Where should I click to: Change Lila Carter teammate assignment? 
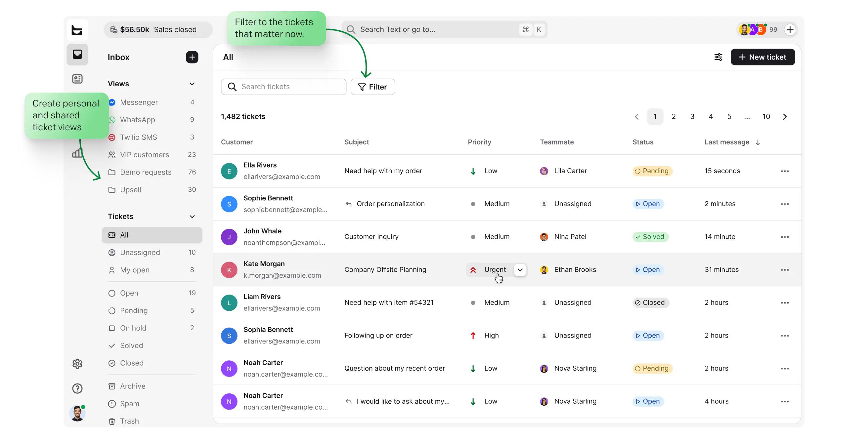[563, 171]
